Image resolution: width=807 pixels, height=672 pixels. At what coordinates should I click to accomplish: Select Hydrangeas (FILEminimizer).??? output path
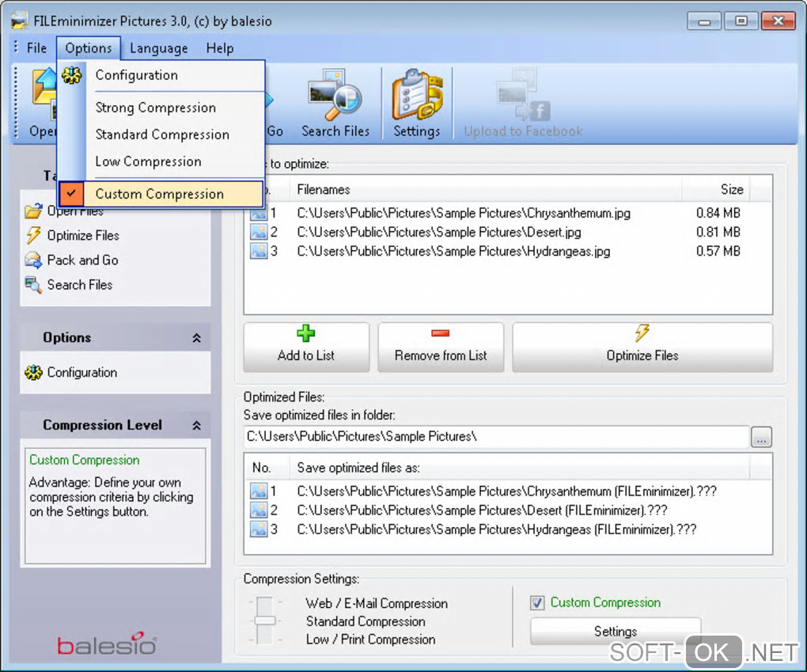click(x=497, y=530)
